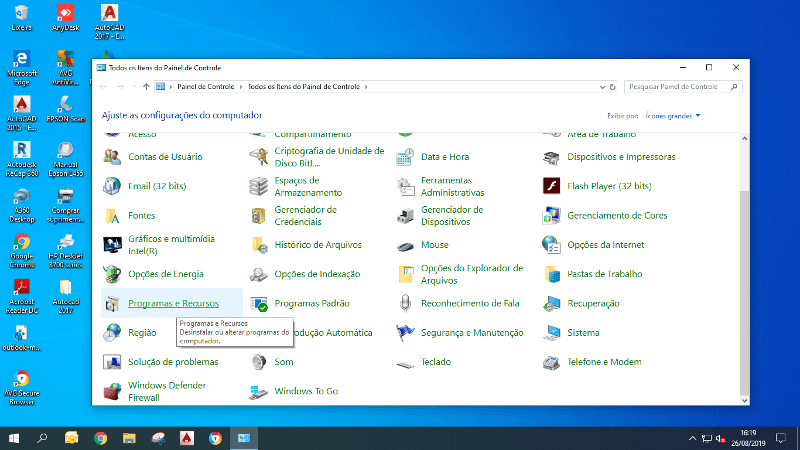
Task: Open the Mouse icon
Action: (x=405, y=246)
